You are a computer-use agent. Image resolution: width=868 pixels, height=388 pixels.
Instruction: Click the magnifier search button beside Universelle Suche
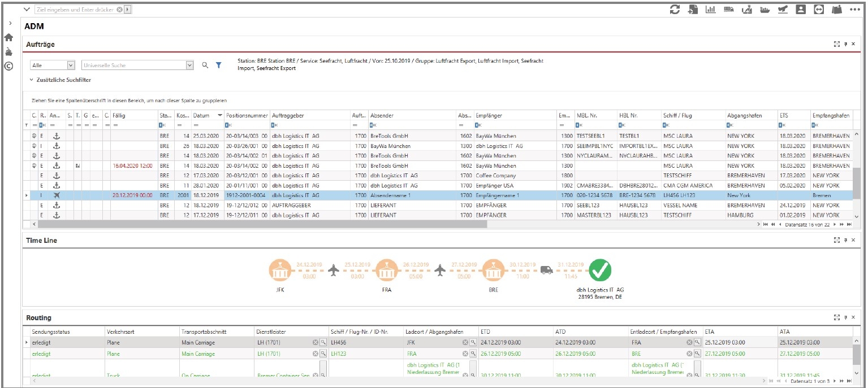coord(205,66)
